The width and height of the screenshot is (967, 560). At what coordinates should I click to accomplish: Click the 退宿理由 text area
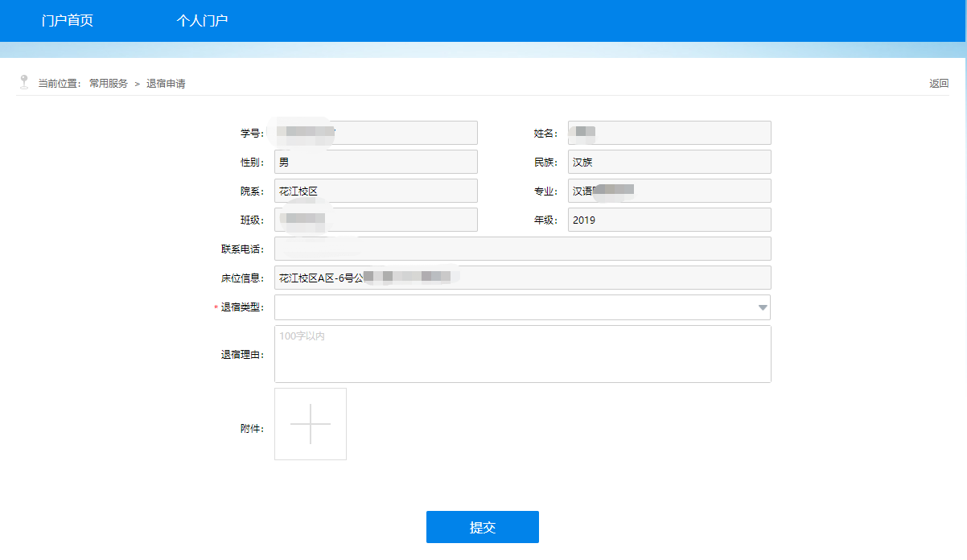pos(522,354)
